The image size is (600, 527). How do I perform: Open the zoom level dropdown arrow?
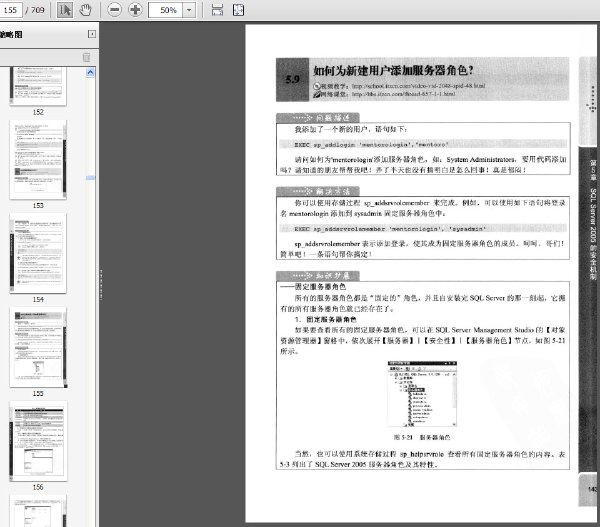coord(189,10)
